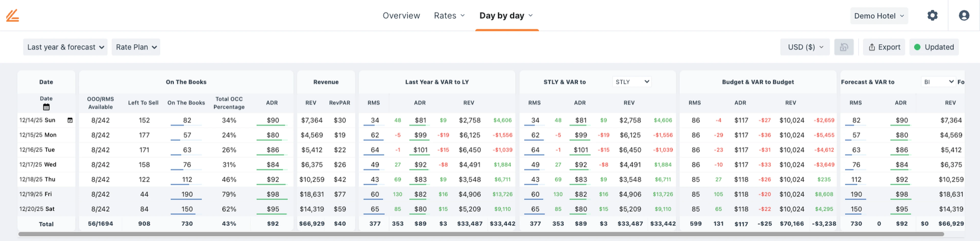Open the Last year & forecast dropdown

(x=65, y=47)
